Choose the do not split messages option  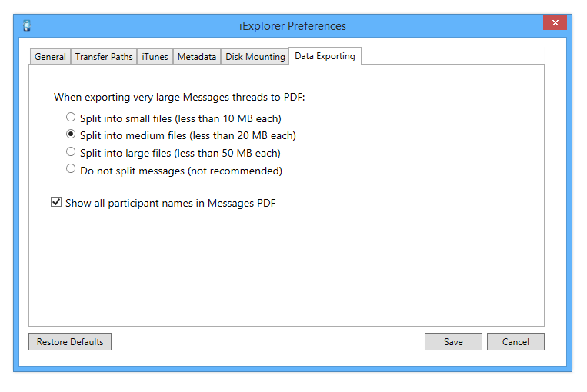(x=71, y=169)
